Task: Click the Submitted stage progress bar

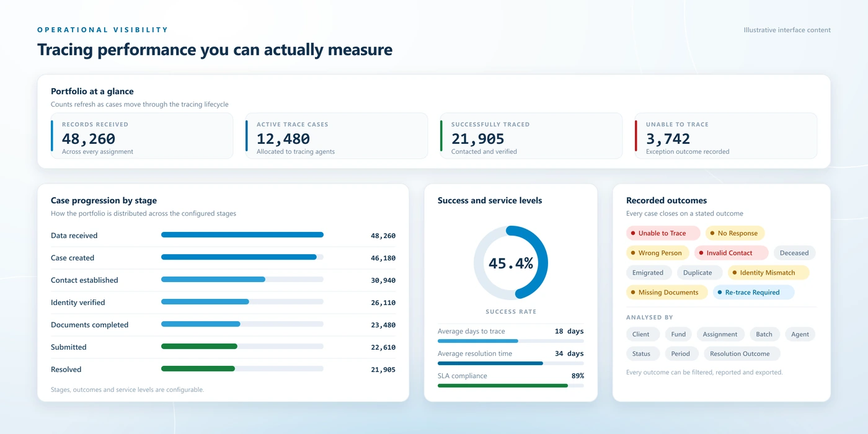Action: click(242, 347)
